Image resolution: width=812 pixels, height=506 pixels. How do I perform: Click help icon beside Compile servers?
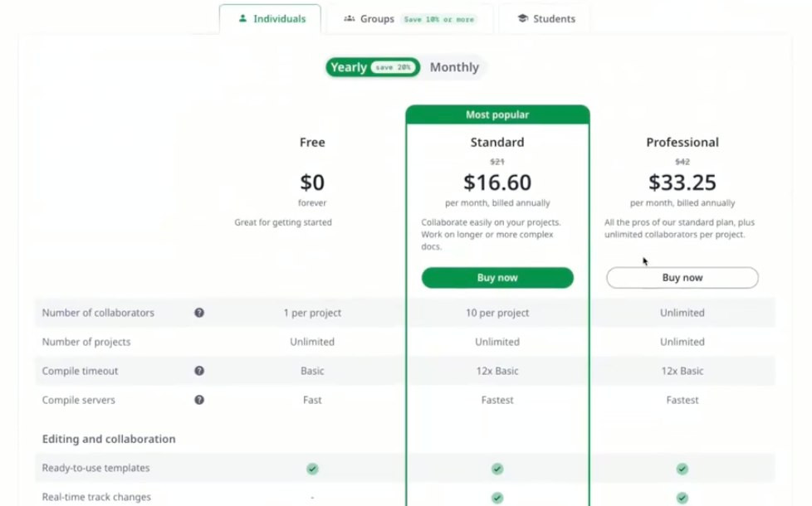(x=199, y=400)
